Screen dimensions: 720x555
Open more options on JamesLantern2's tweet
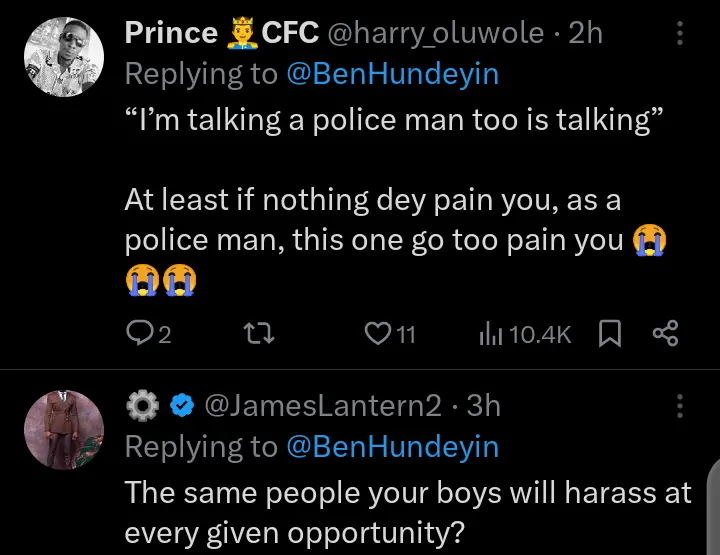point(681,405)
